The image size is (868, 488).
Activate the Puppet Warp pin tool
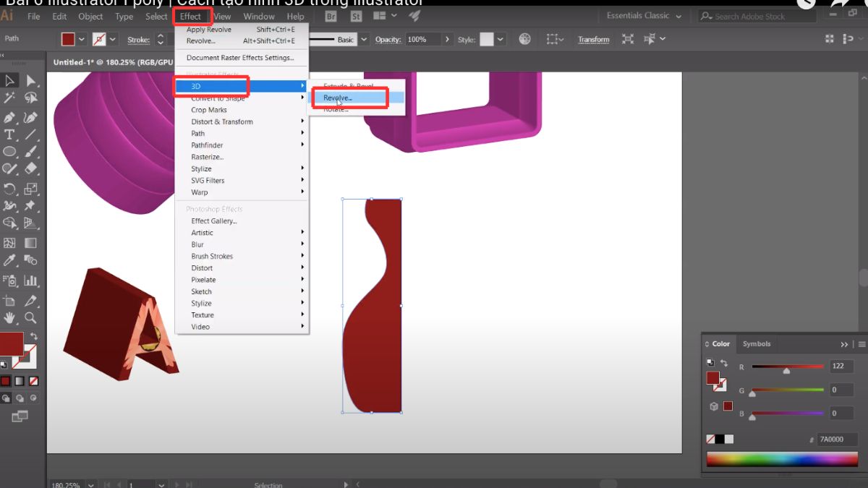point(30,207)
